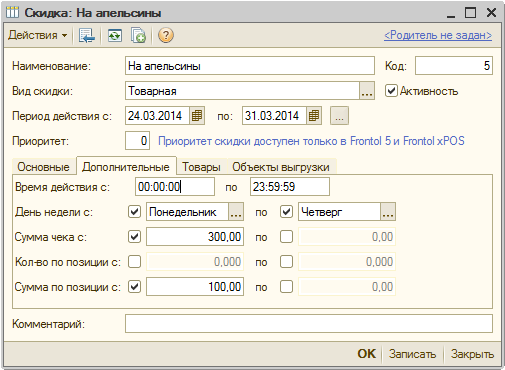Click the Приоритет value field

coord(137,141)
